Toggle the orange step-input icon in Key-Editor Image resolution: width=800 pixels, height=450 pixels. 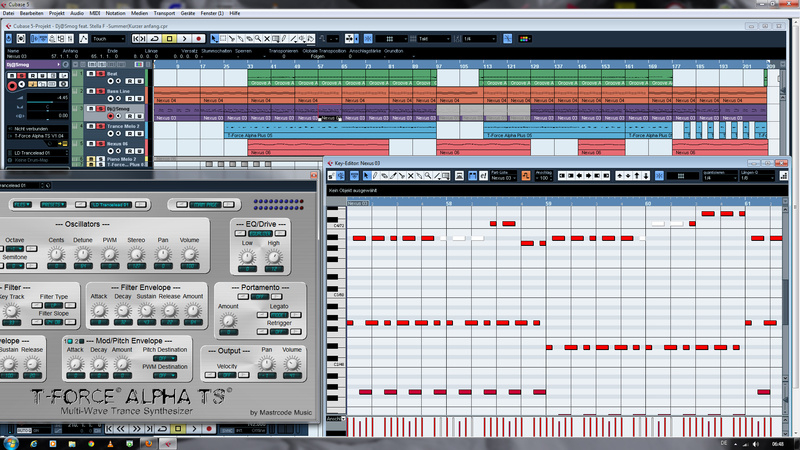coord(526,176)
